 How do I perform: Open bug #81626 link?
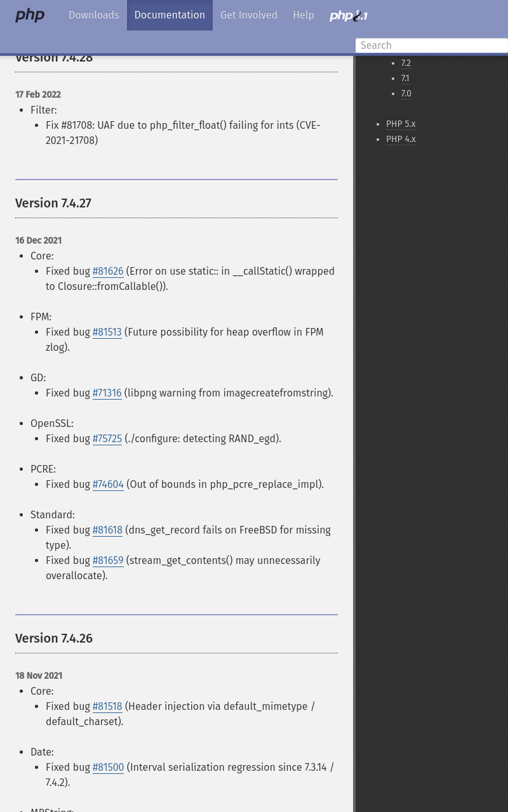[108, 272]
